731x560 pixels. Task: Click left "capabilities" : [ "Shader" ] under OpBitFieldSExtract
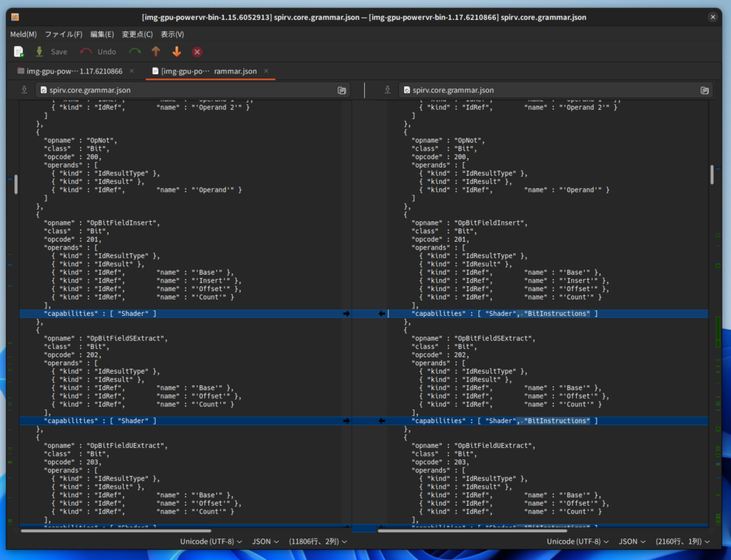(x=100, y=421)
